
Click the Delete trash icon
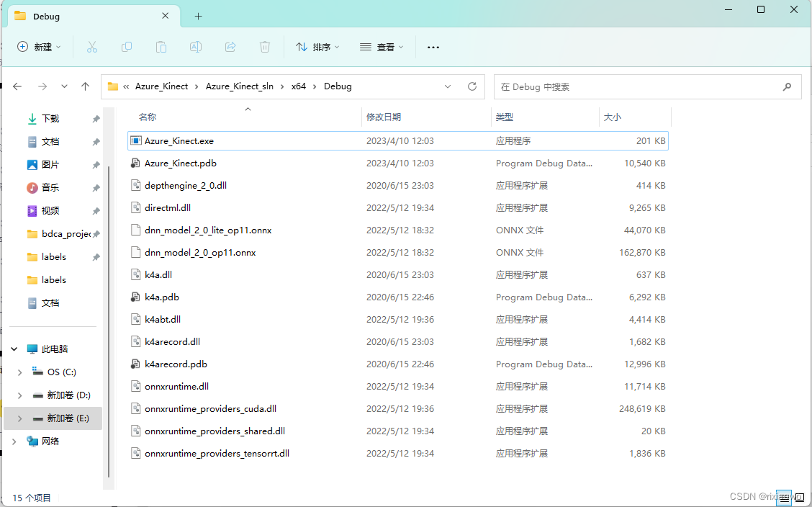click(x=265, y=47)
